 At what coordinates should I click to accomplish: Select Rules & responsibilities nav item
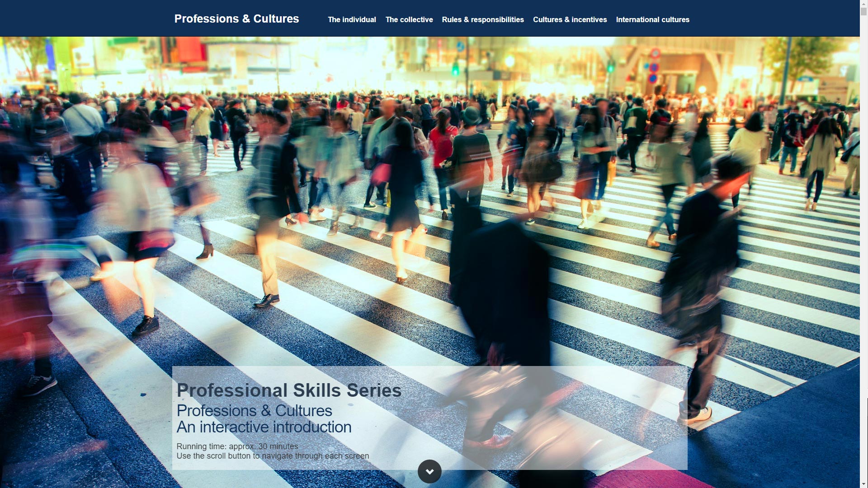point(482,20)
